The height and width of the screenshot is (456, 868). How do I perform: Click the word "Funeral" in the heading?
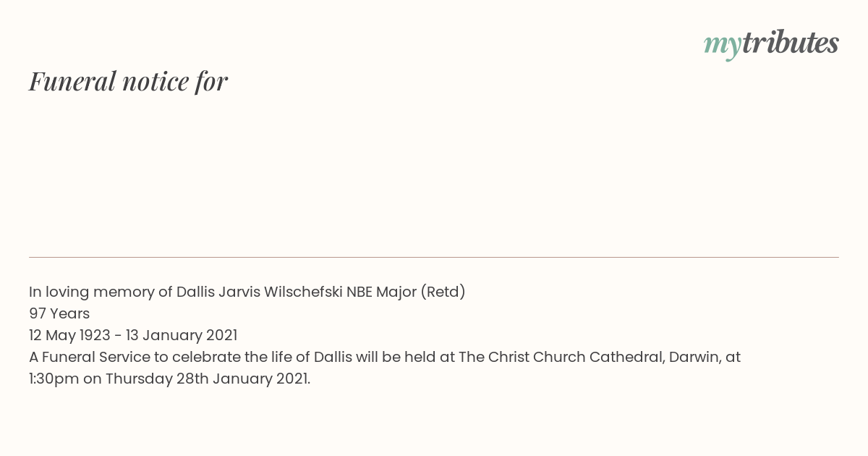[x=72, y=81]
